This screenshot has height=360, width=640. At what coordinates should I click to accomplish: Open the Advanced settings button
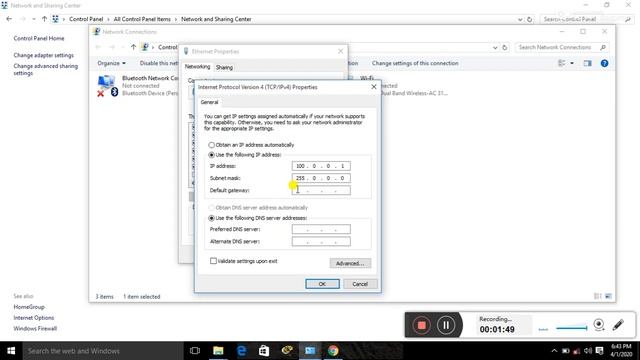[x=350, y=263]
